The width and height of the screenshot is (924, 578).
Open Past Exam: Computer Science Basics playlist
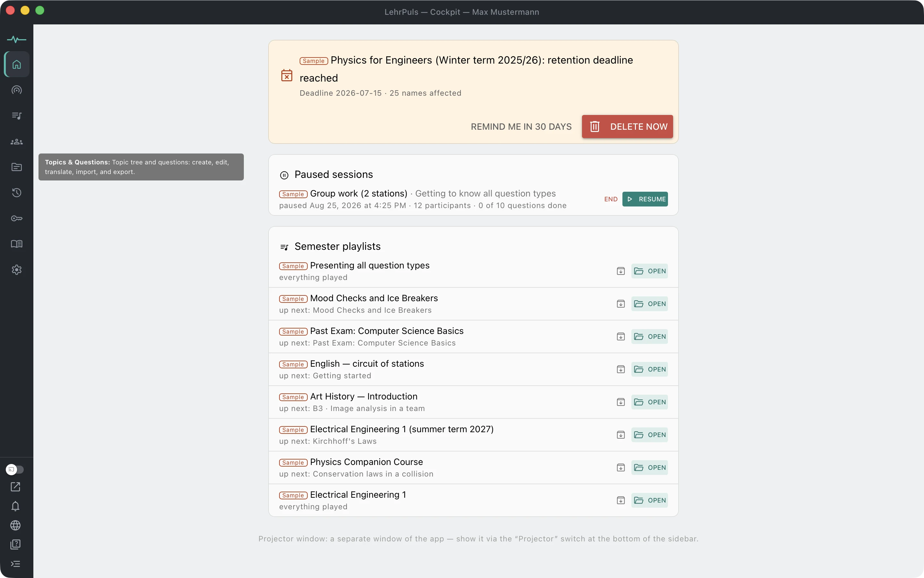coord(649,337)
